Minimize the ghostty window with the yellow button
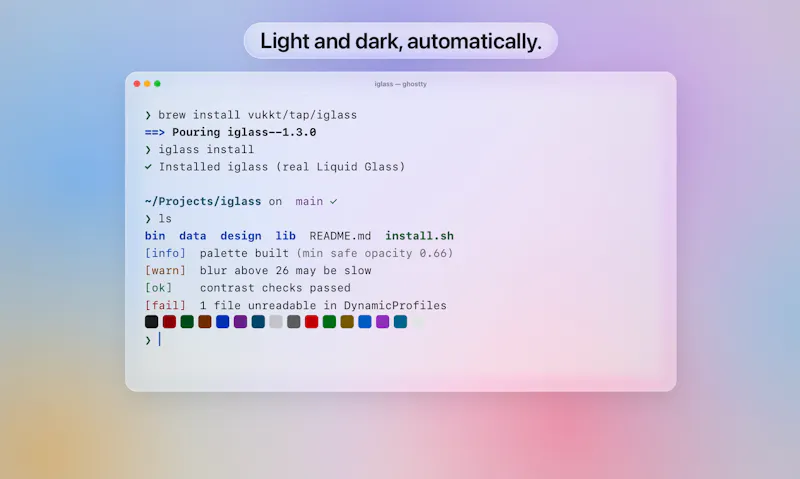 coord(147,84)
